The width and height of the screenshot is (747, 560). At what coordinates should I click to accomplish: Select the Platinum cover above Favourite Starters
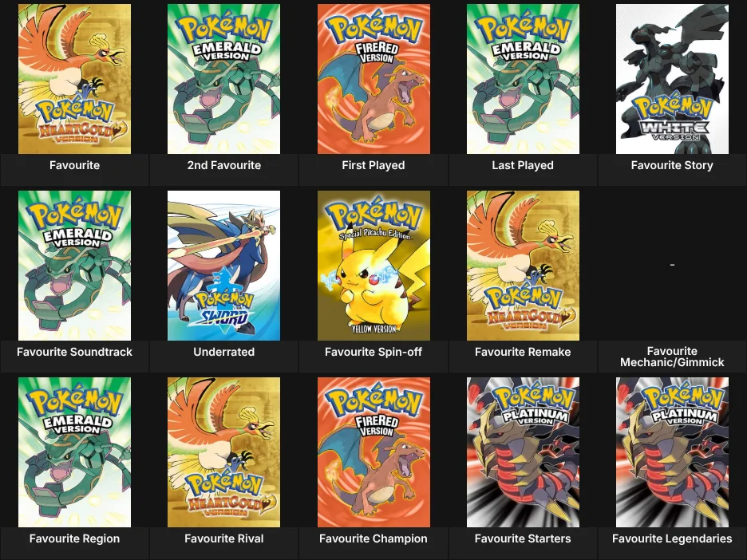(523, 452)
